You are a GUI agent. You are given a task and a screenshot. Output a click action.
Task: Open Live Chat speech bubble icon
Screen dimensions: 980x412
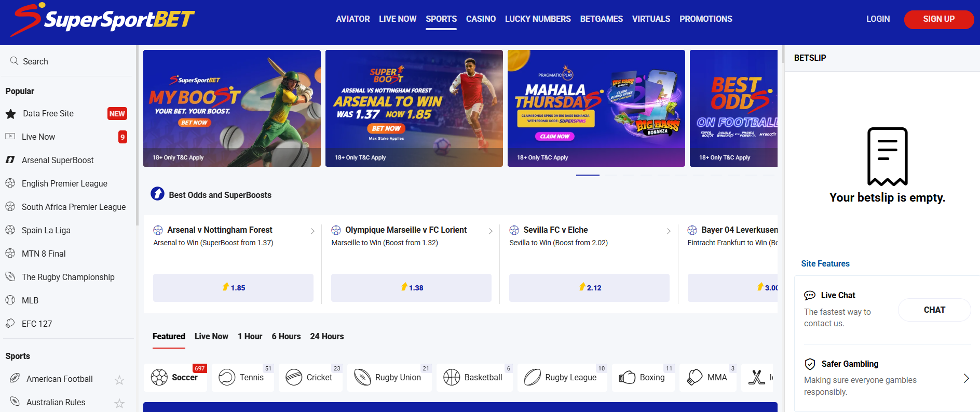point(810,296)
